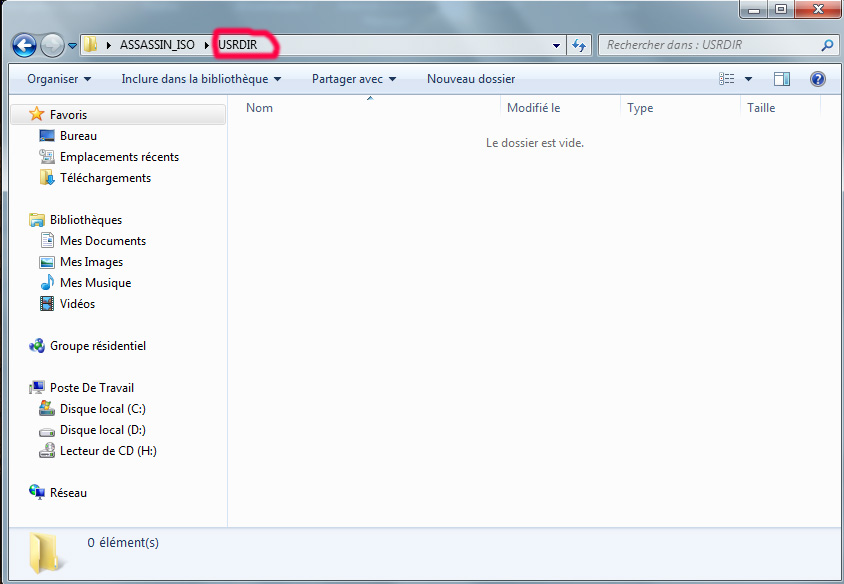This screenshot has width=844, height=584.
Task: Open view options dropdown arrow
Action: (748, 79)
